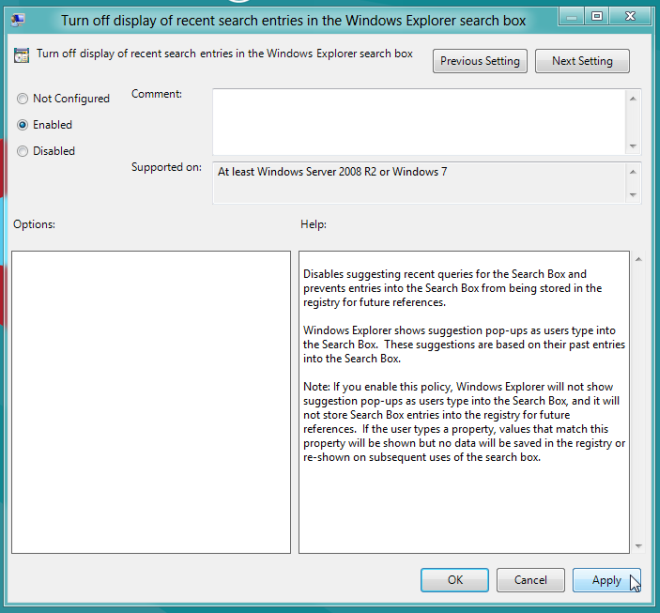
Task: Click the 'Supported on:' label
Action: (166, 167)
